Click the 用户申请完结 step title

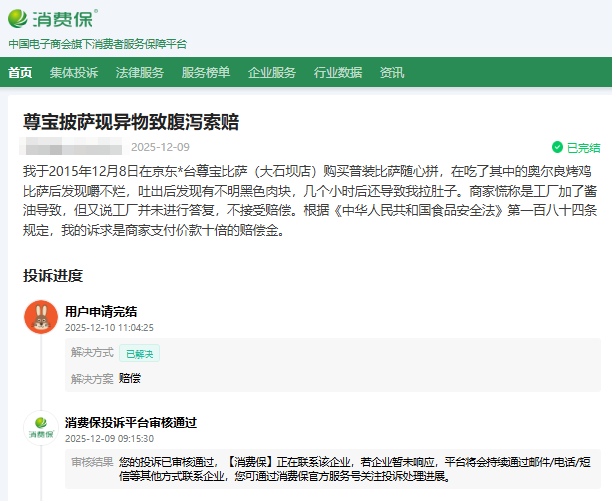101,311
